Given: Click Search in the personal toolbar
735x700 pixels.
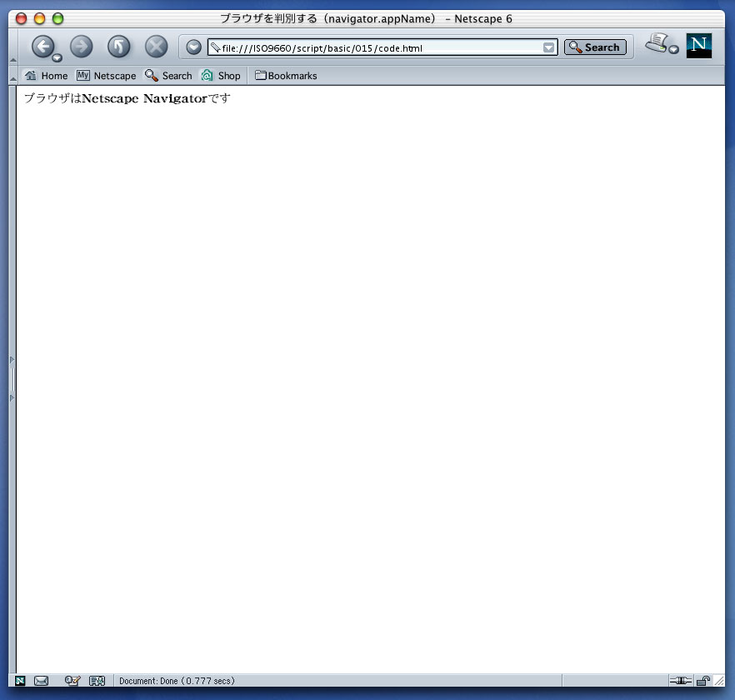Looking at the screenshot, I should 168,76.
